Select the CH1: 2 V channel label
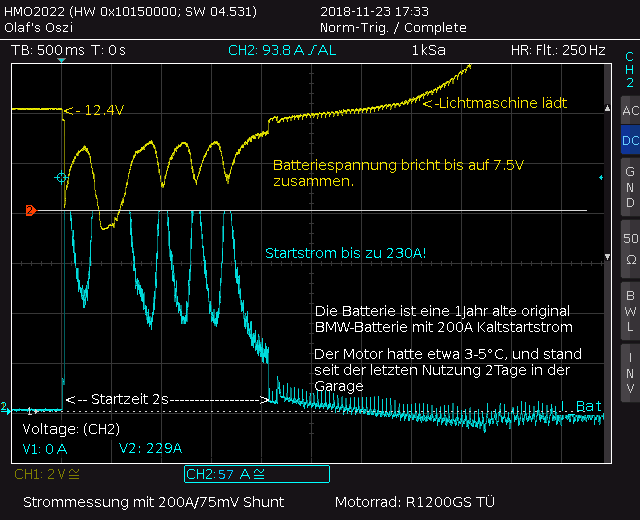This screenshot has height=520, width=640. pyautogui.click(x=47, y=474)
